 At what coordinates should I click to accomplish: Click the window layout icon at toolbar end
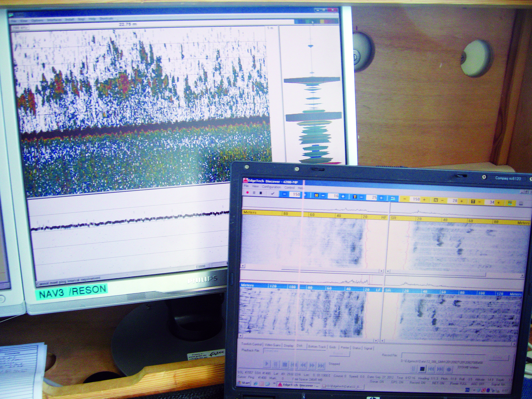point(521,203)
